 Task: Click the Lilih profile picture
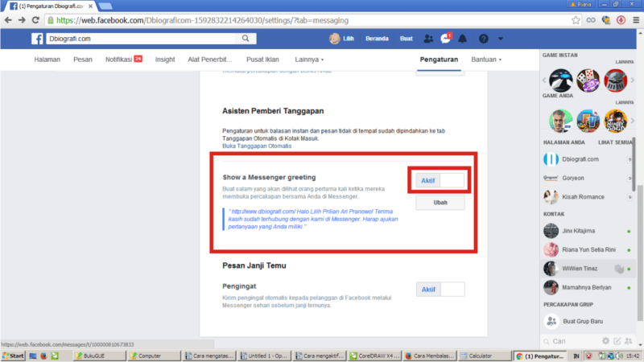(x=335, y=39)
